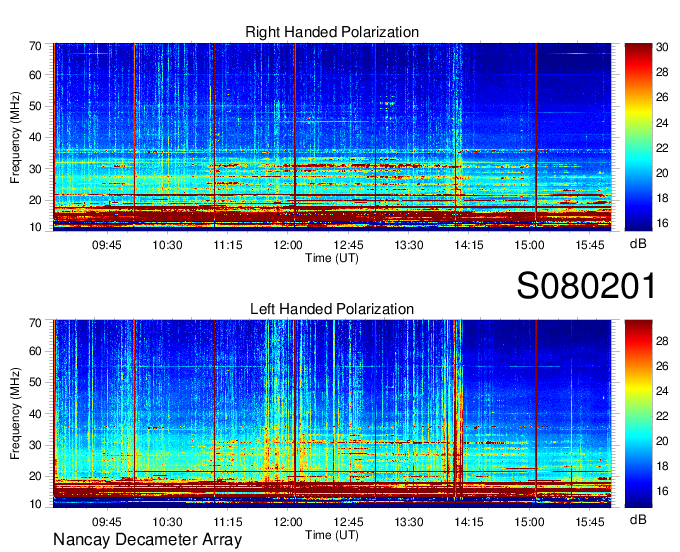The image size is (680, 552).
Task: Click the 13:30 time tick below the Left Handed plot
Action: point(409,522)
